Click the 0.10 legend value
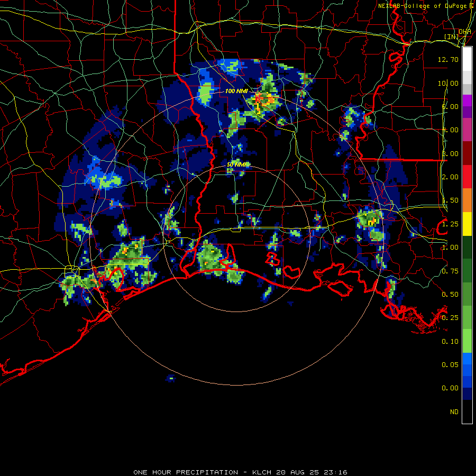Screen dimensions: 476x476 [450, 342]
